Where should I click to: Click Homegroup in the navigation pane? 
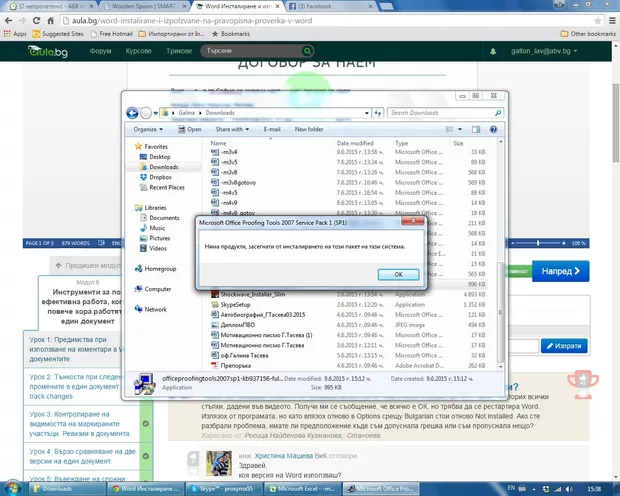pos(160,268)
